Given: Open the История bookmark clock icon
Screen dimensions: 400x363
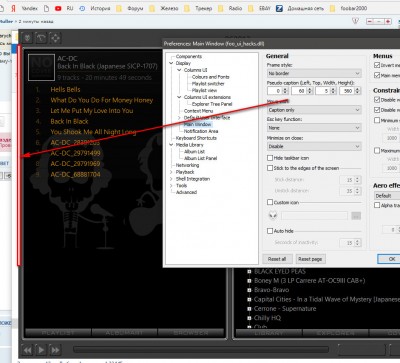Looking at the screenshot, I should pyautogui.click(x=82, y=8).
